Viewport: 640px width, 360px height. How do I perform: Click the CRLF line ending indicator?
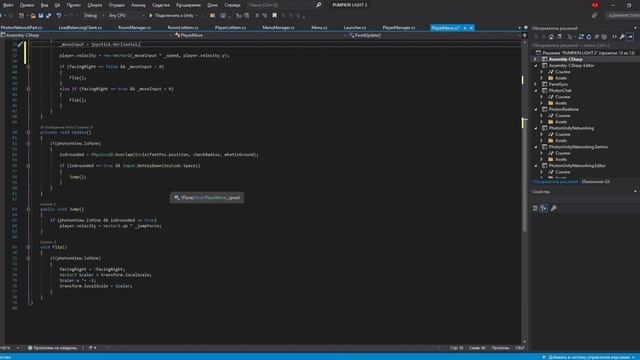tap(520, 348)
